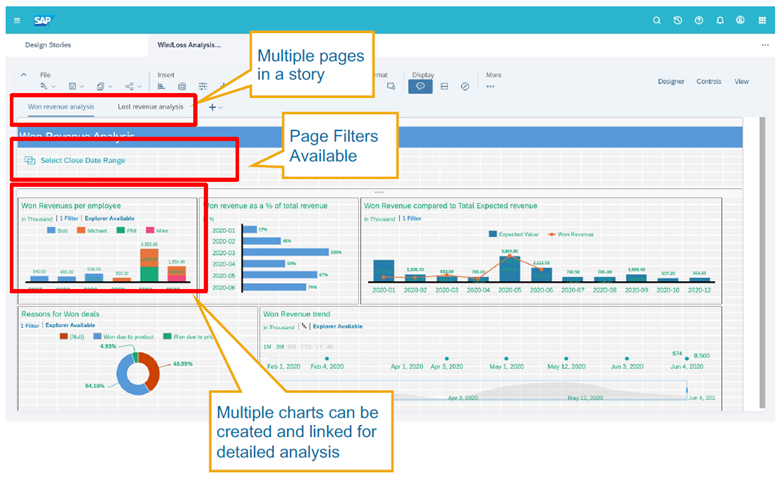Open 1 Filter in Won Revenues per employee

tap(69, 218)
